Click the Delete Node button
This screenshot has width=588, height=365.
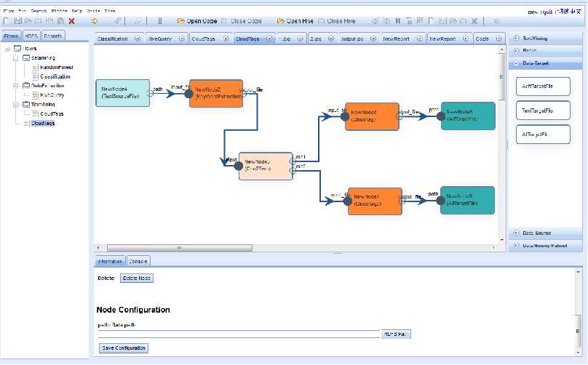click(x=137, y=278)
